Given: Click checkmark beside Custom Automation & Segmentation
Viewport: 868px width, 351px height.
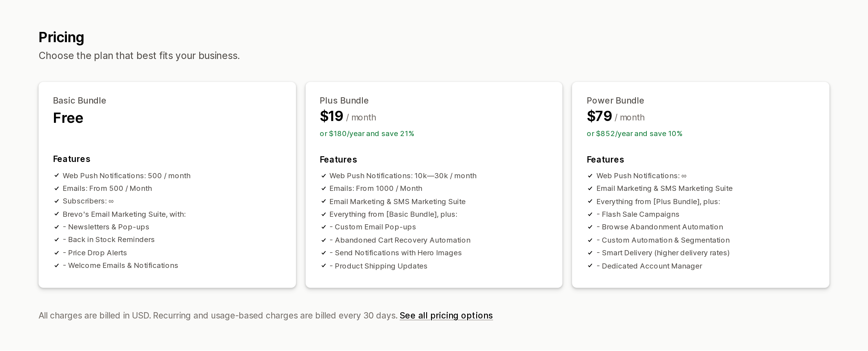Looking at the screenshot, I should point(590,240).
